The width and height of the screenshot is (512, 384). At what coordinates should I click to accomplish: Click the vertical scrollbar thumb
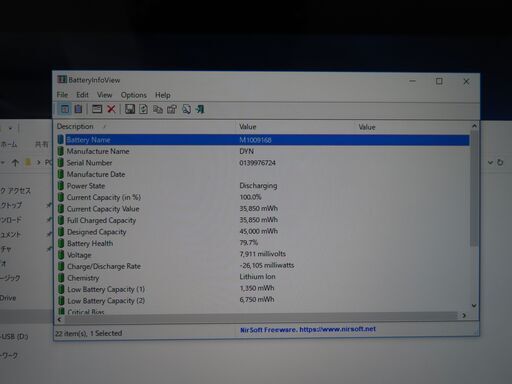(474, 189)
